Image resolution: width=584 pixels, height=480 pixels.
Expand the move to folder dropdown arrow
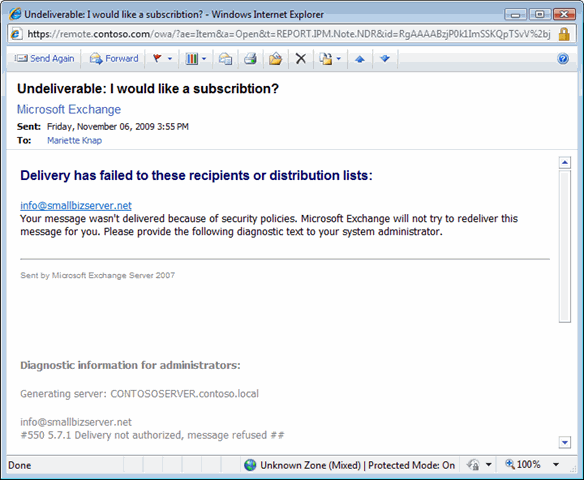click(339, 59)
